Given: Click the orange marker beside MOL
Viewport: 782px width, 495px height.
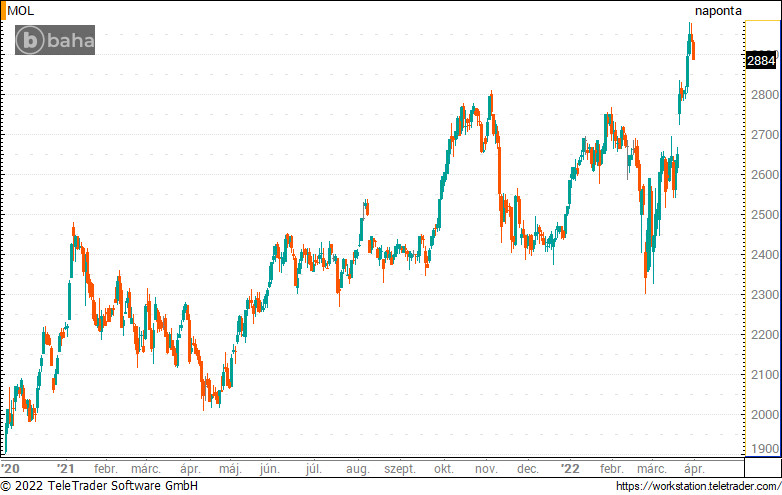Looking at the screenshot, I should click(3, 10).
